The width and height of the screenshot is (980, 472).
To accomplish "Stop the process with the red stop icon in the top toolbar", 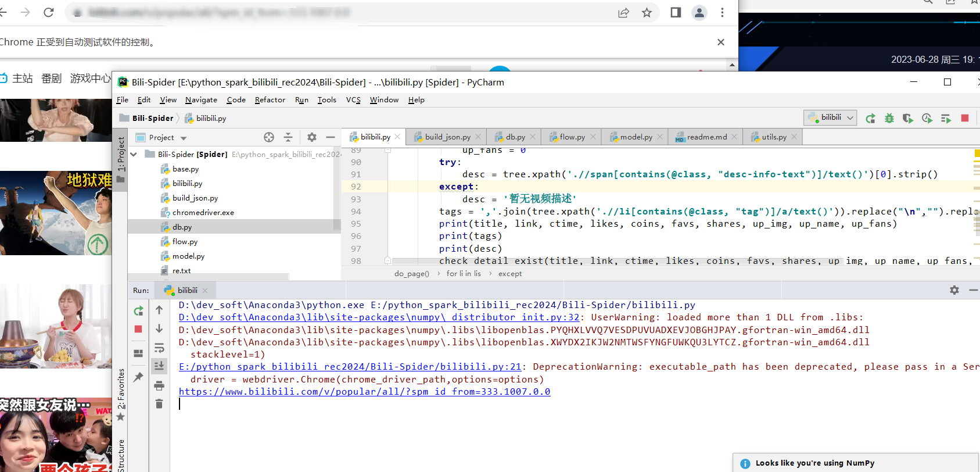I will point(965,118).
